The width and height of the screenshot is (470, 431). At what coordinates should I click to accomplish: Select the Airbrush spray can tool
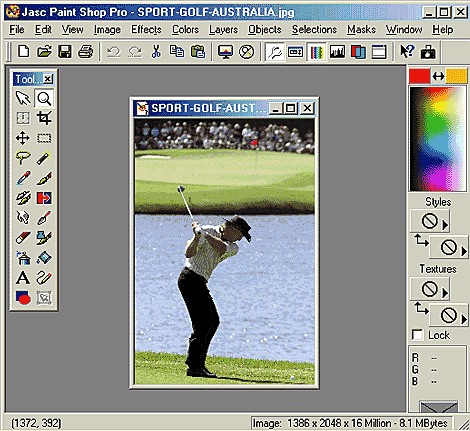pyautogui.click(x=23, y=258)
